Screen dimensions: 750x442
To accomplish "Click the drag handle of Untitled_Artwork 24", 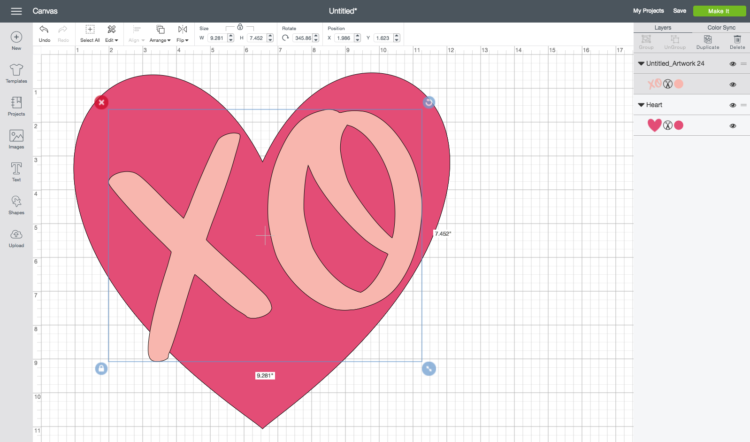I will 744,64.
